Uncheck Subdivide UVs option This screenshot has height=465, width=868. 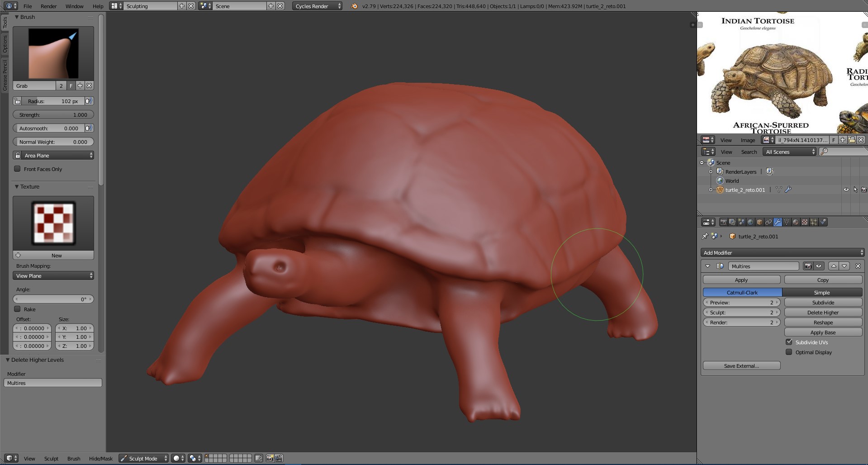pos(789,342)
